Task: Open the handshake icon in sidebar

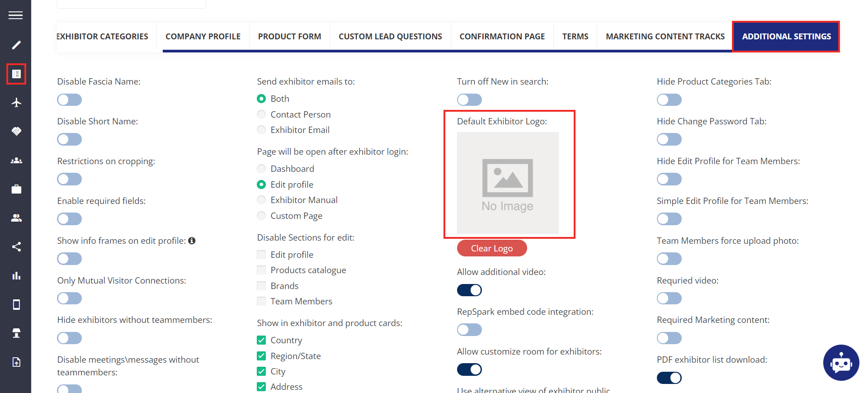Action: (16, 131)
